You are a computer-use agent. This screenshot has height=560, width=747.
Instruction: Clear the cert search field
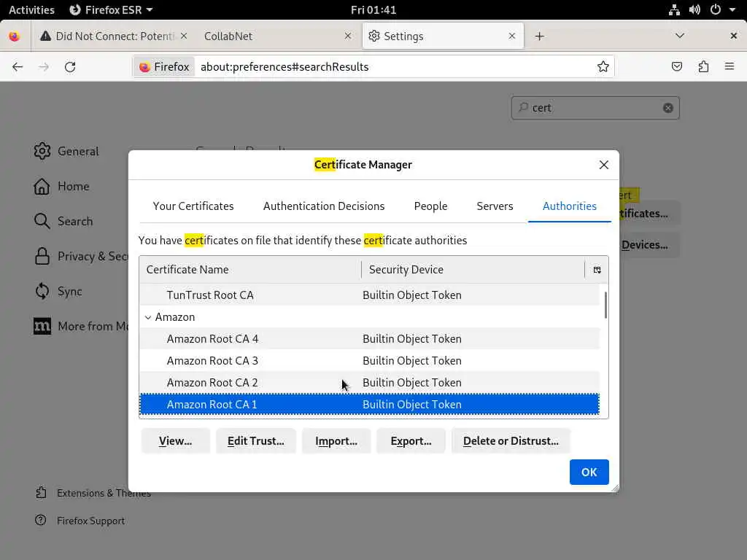coord(668,108)
